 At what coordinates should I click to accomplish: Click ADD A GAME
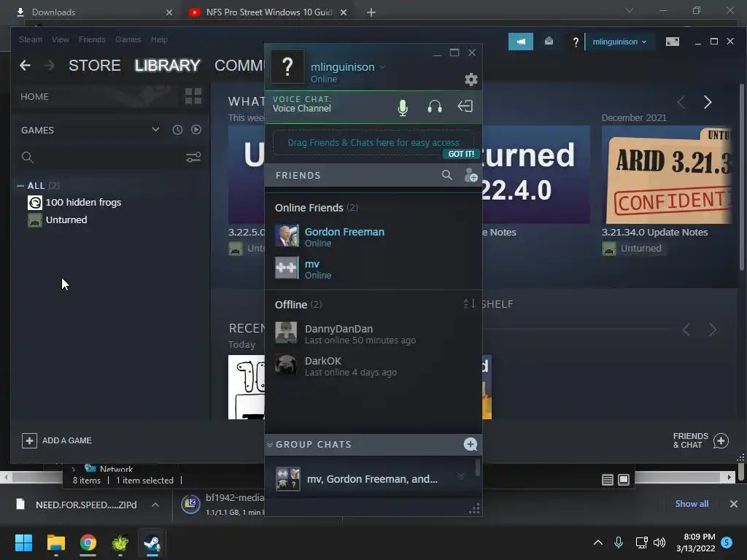tap(57, 440)
